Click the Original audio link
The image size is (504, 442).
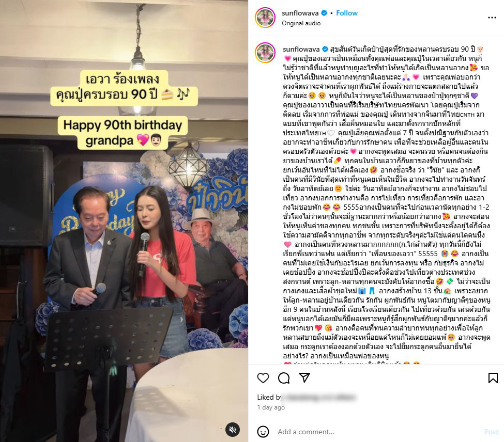click(x=301, y=23)
